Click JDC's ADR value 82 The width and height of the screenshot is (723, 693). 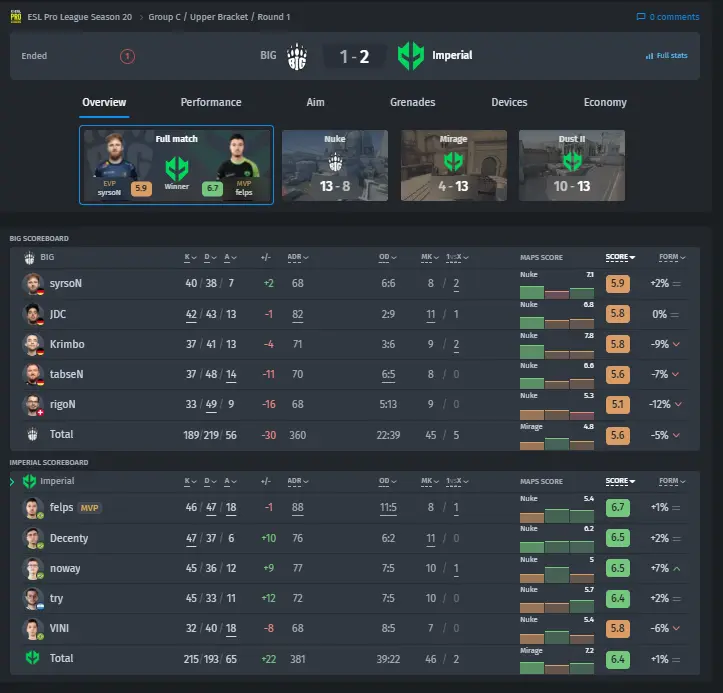coord(297,314)
